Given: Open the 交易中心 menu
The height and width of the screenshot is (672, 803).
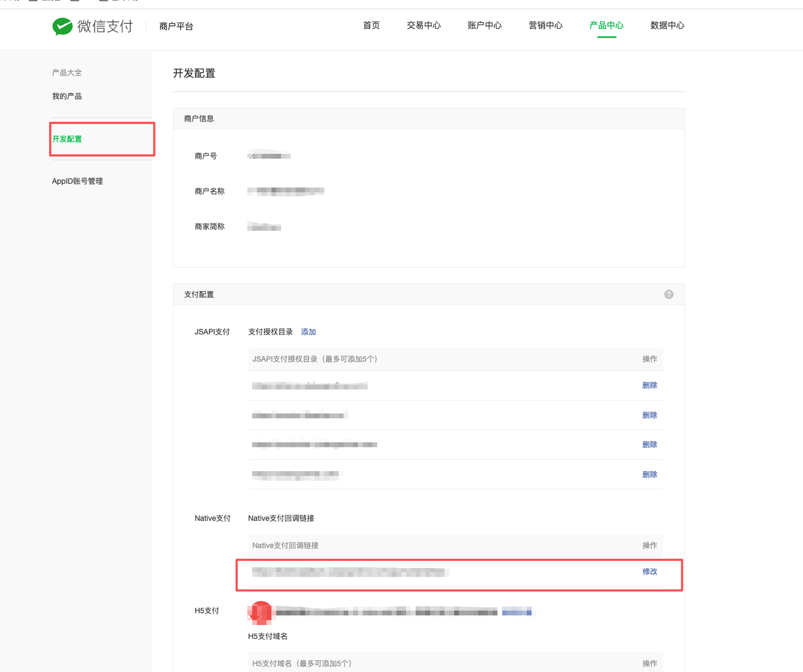Looking at the screenshot, I should pyautogui.click(x=423, y=26).
